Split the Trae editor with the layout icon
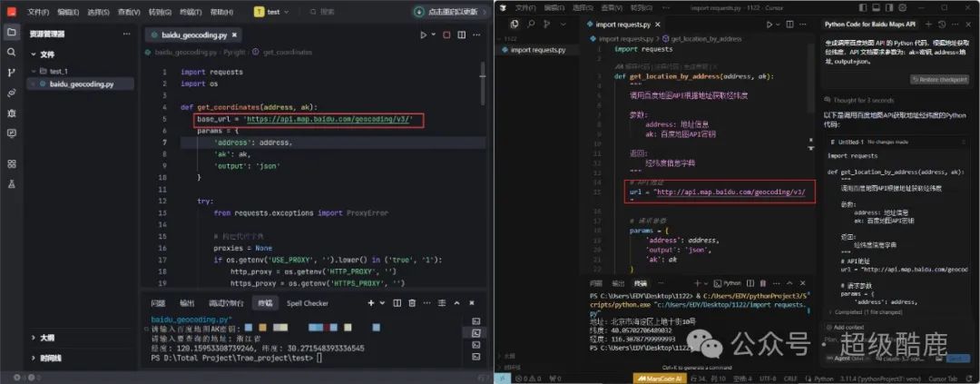Screen dimensions: 980x384 point(463,35)
